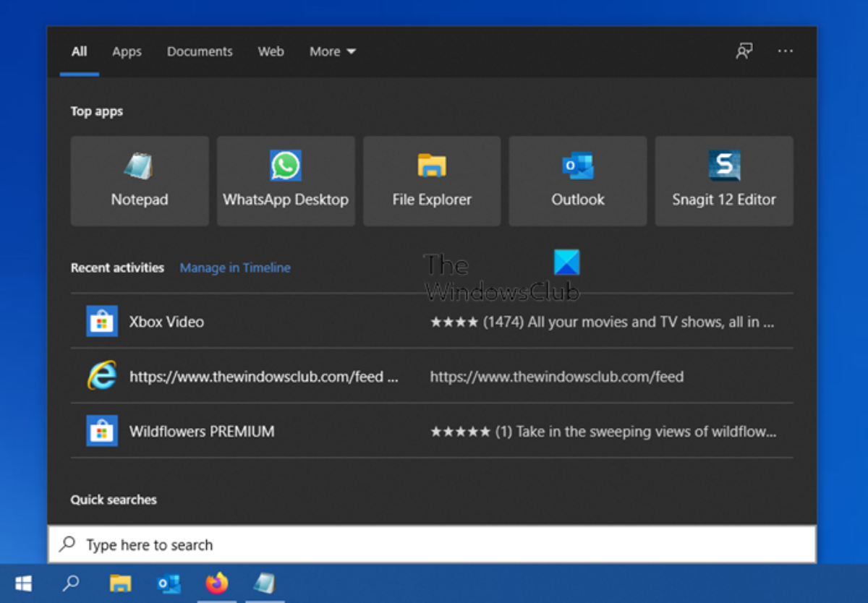Open Wildflowers PREMIUM recent activity
This screenshot has height=603, width=868.
pos(202,432)
